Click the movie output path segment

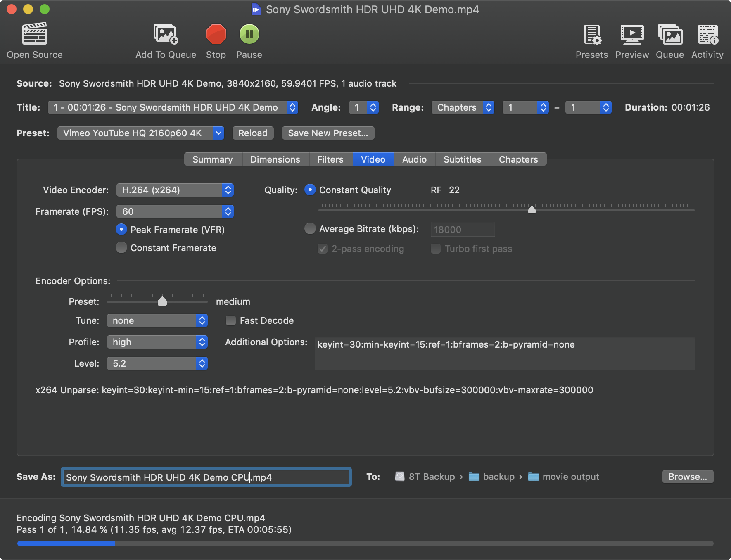click(563, 477)
